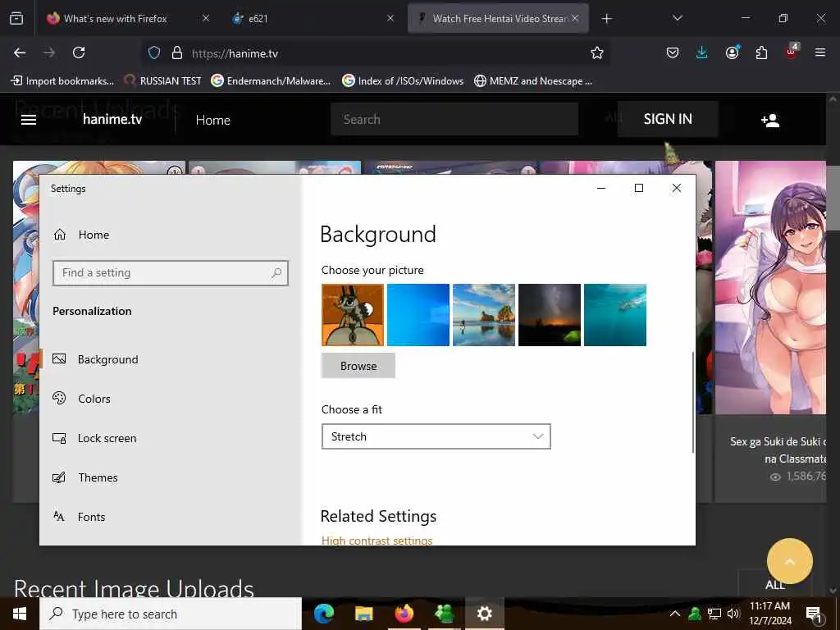The width and height of the screenshot is (840, 630).
Task: Select the underwater swimmer wallpaper
Action: [x=615, y=315]
